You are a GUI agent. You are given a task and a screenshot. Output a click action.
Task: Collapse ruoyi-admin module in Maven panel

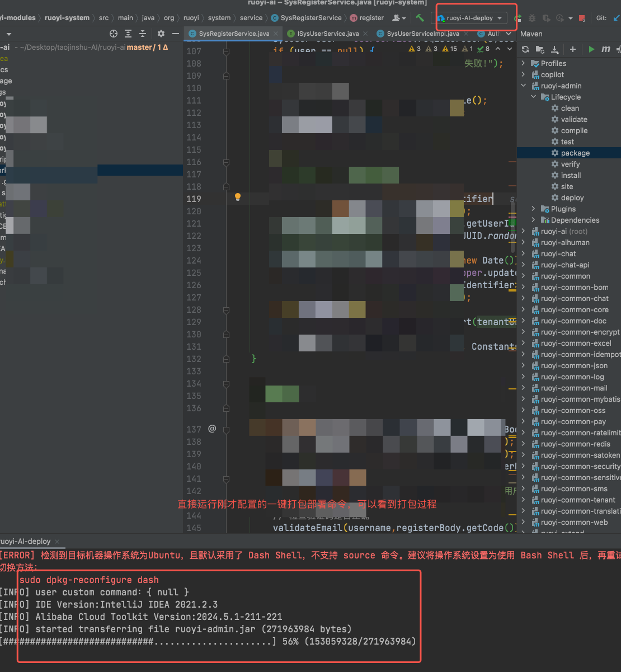(x=524, y=86)
